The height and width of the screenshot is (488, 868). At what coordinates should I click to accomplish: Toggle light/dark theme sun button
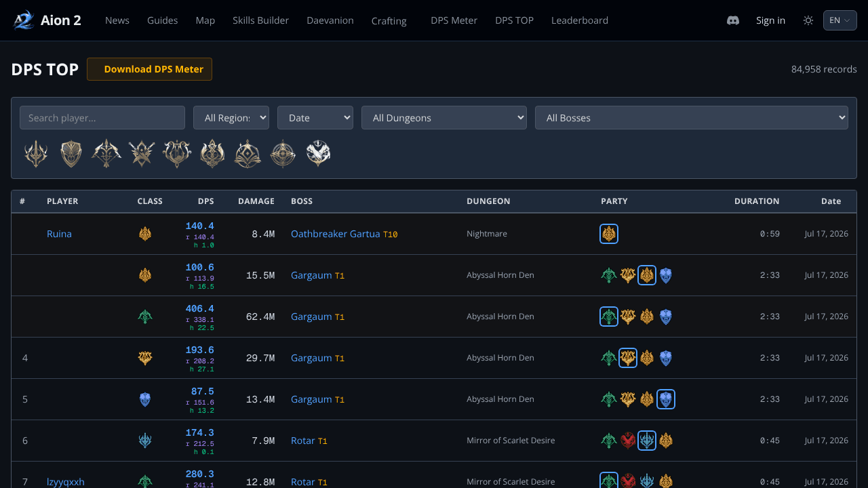coord(808,20)
